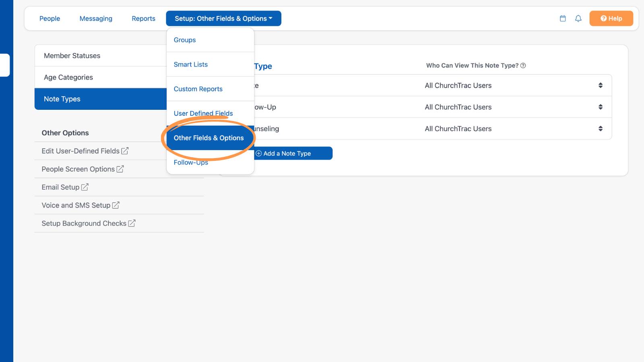Select the Note Types sidebar item
The width and height of the screenshot is (644, 362).
101,99
